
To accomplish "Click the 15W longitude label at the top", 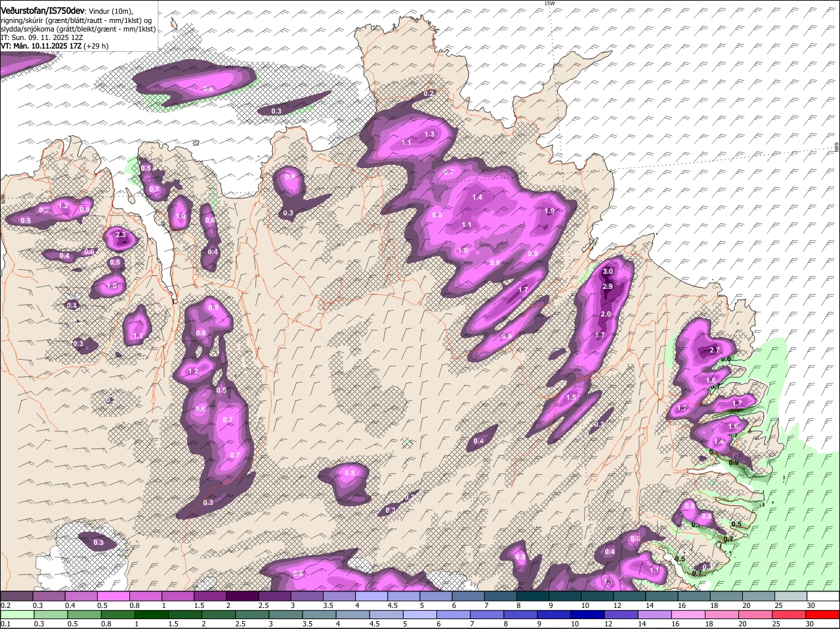I will click(x=549, y=3).
